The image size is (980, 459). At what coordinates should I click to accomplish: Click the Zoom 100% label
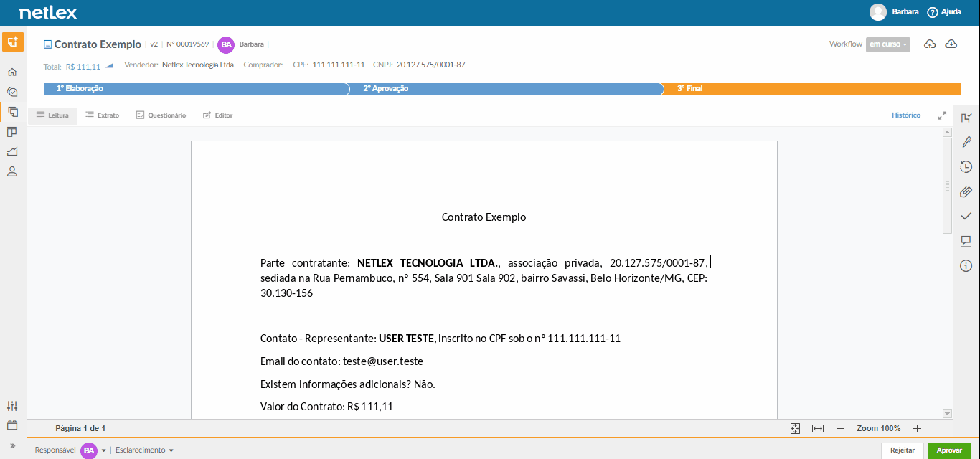click(x=878, y=428)
